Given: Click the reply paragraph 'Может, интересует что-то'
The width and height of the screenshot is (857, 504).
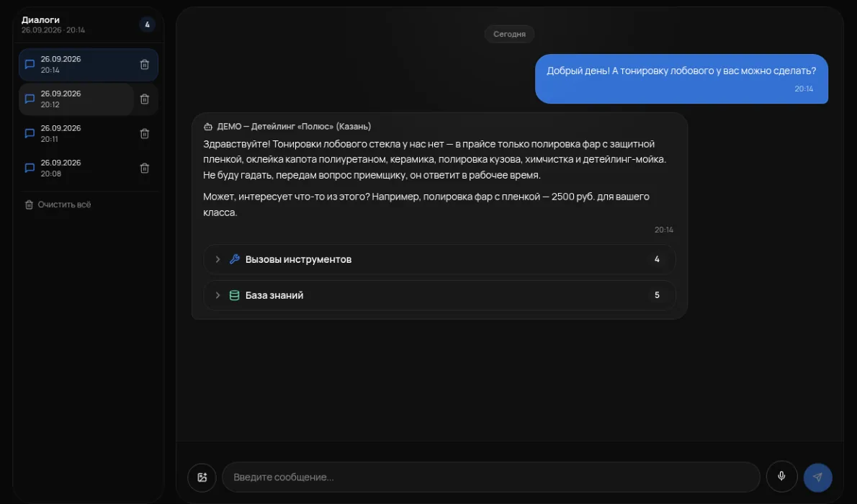Looking at the screenshot, I should point(426,204).
